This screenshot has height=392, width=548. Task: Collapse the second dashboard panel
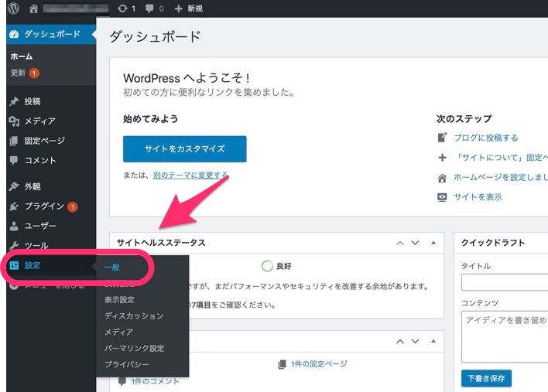click(x=433, y=341)
